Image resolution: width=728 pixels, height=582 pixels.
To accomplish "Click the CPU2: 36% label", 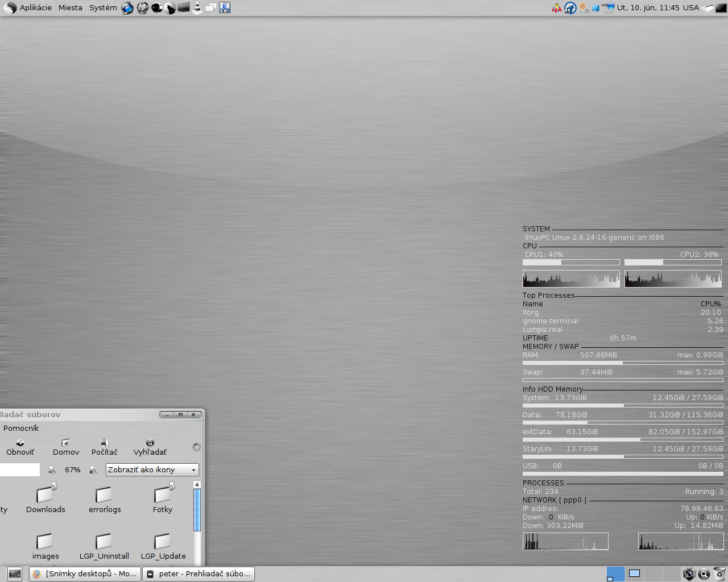I will coord(700,255).
